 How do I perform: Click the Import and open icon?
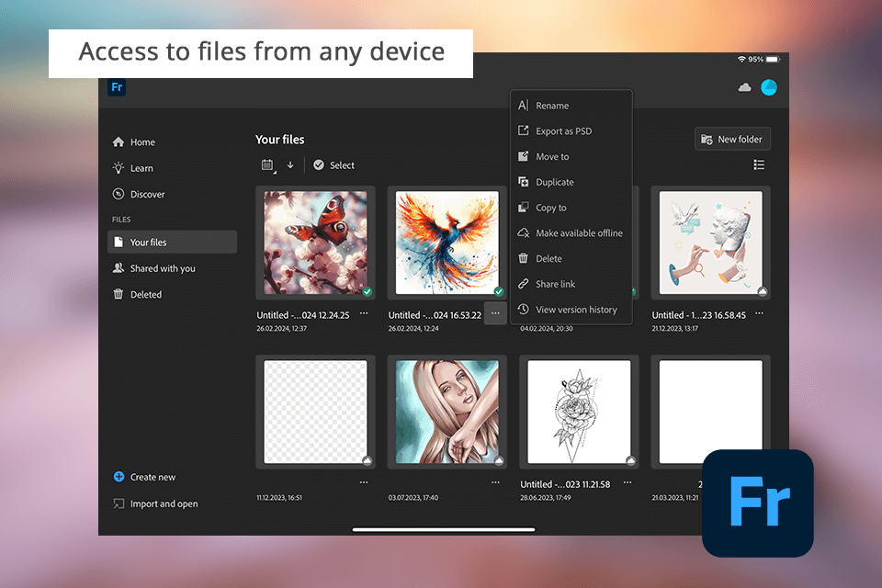[x=119, y=503]
